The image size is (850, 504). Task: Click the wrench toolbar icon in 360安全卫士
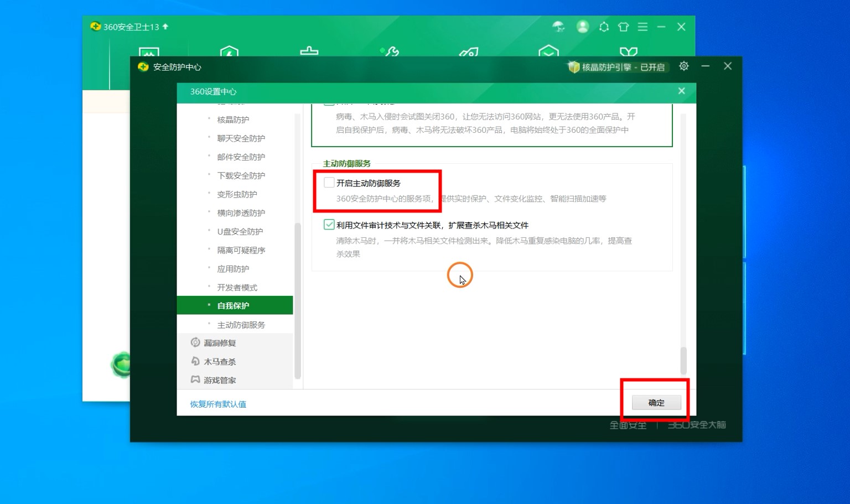tap(390, 52)
